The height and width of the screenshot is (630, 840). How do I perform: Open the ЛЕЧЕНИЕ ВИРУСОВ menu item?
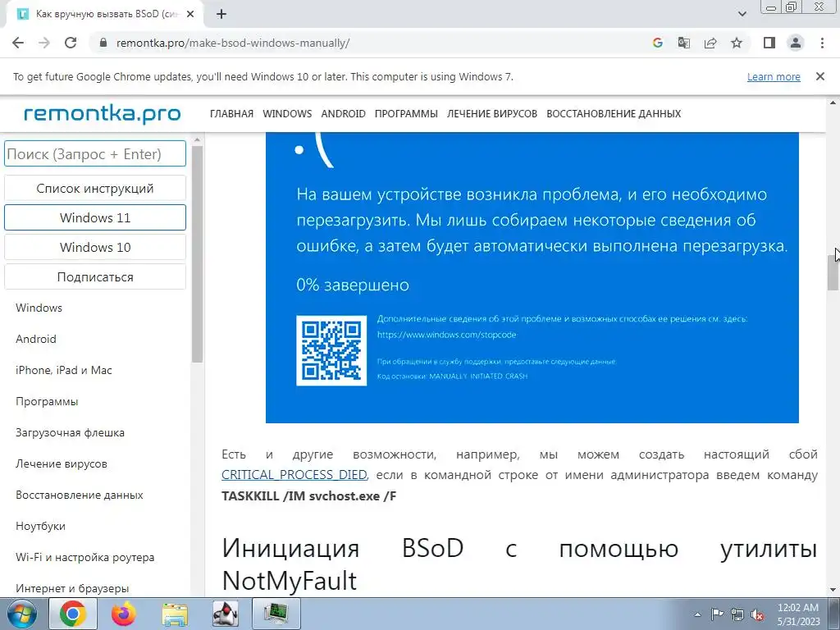pos(492,113)
